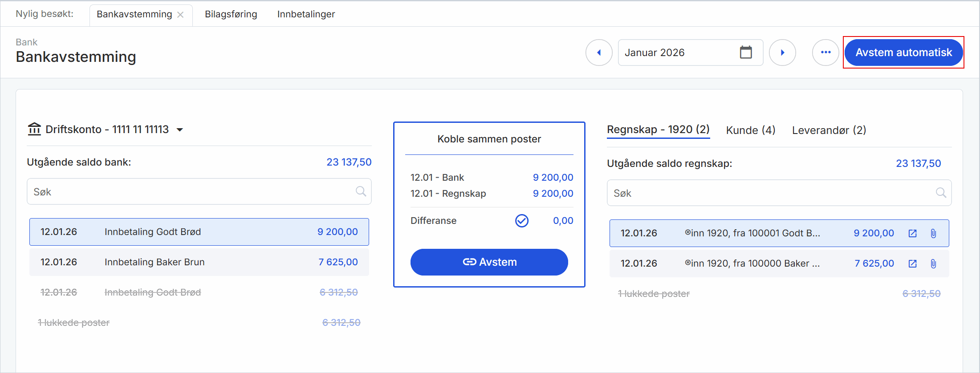
Task: Open the Bilagsføring recent page
Action: tap(231, 14)
